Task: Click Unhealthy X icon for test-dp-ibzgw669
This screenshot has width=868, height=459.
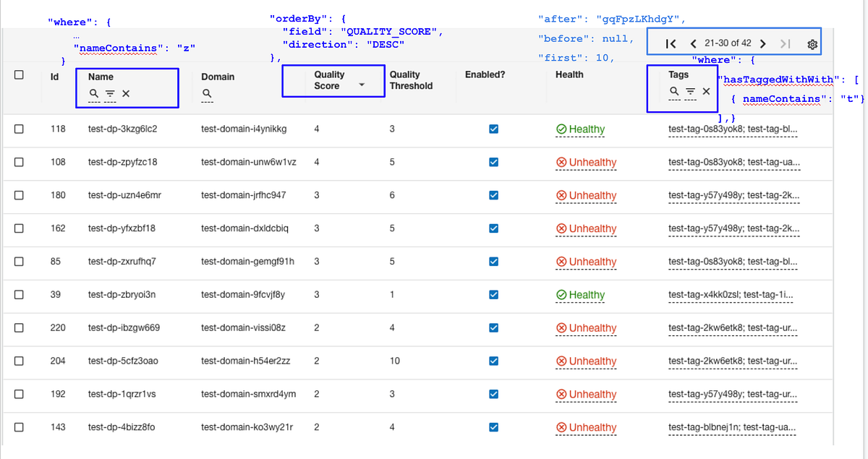Action: tap(561, 327)
